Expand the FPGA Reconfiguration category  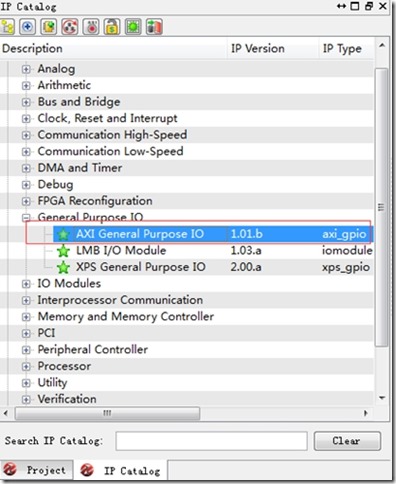tap(26, 201)
